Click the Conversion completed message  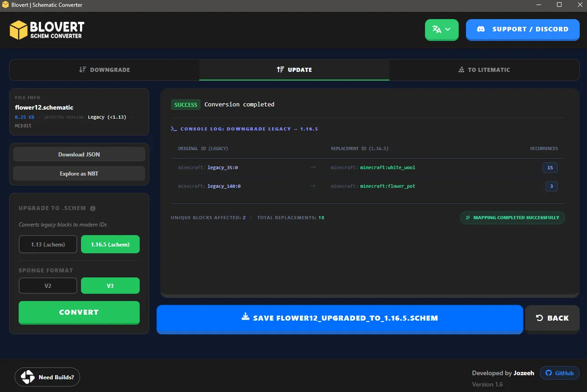[239, 105]
